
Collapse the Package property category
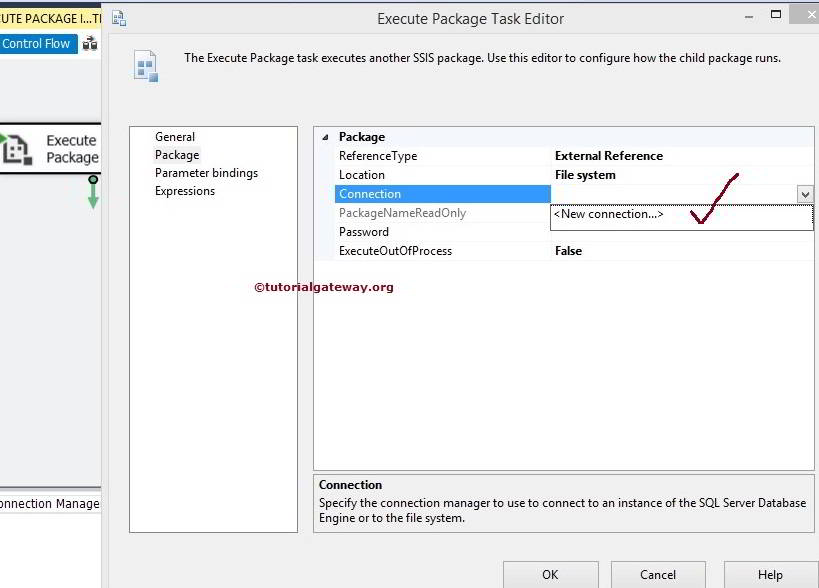[x=324, y=136]
